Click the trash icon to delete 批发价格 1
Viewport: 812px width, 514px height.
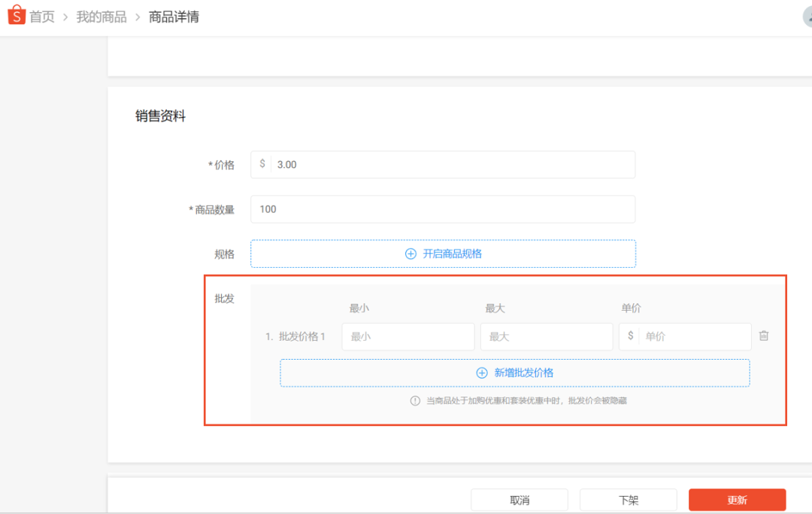click(764, 336)
